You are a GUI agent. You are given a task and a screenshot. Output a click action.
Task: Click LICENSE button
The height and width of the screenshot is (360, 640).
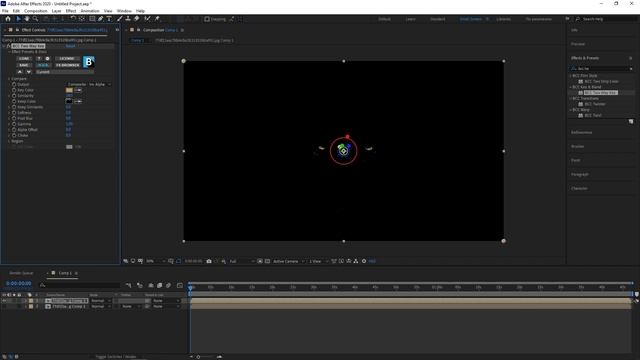67,59
